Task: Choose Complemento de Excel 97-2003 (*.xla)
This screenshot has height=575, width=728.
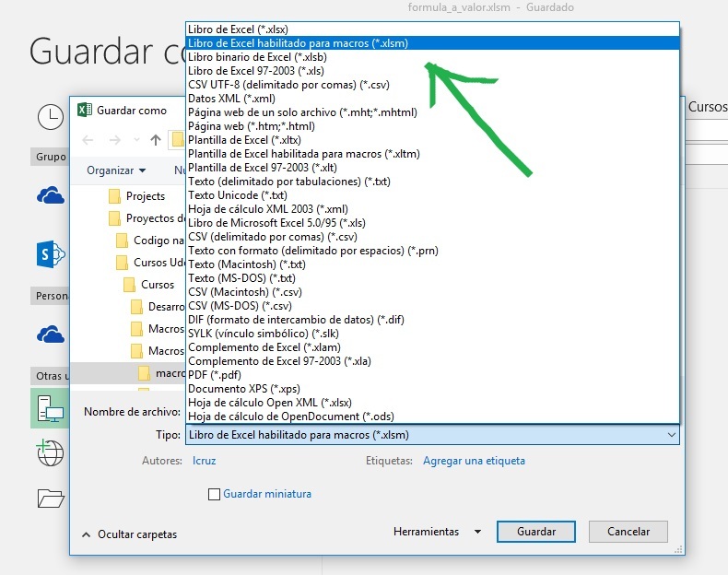Action: pyautogui.click(x=432, y=361)
